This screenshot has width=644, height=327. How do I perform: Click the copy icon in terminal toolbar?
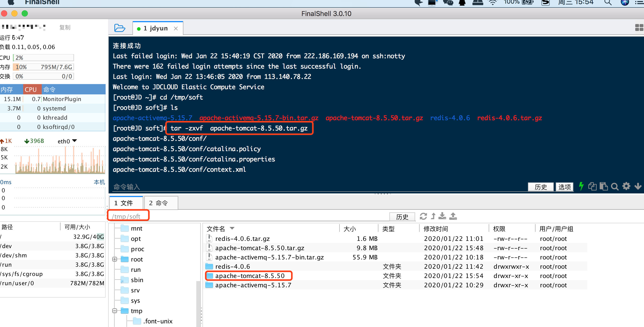pyautogui.click(x=592, y=186)
